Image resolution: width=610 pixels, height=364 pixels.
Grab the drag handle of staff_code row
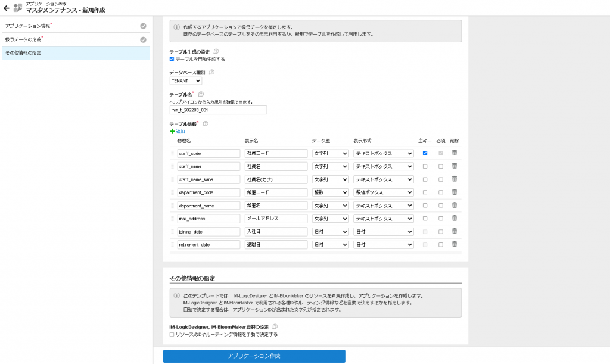coord(172,153)
